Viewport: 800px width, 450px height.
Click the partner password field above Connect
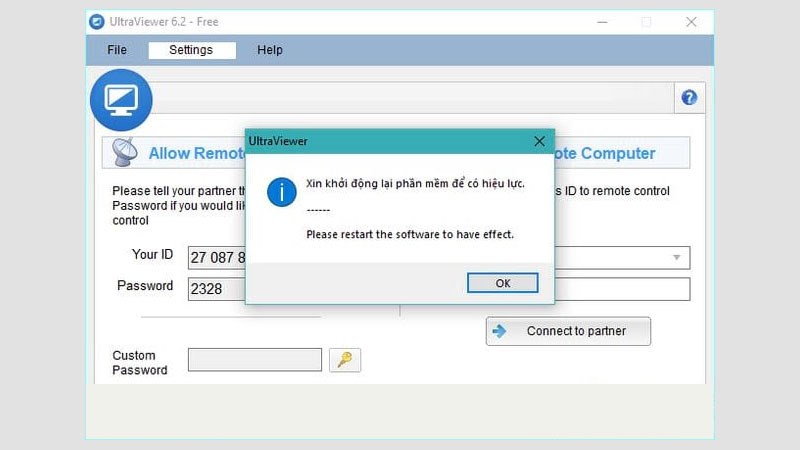pyautogui.click(x=622, y=289)
